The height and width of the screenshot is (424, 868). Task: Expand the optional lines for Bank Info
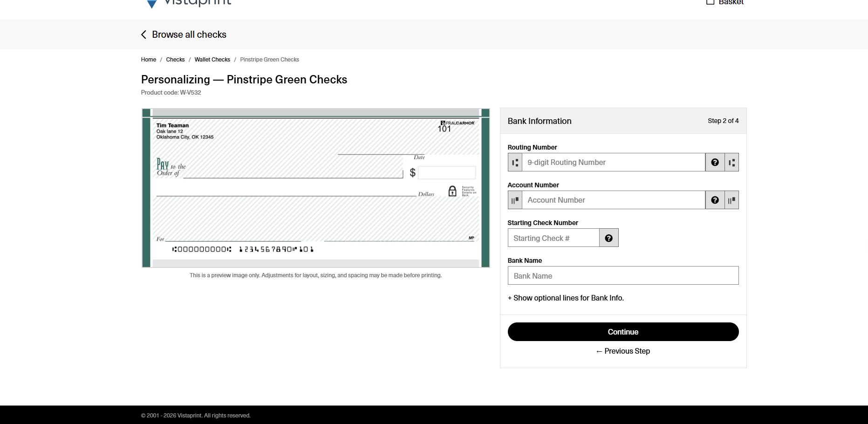point(566,298)
